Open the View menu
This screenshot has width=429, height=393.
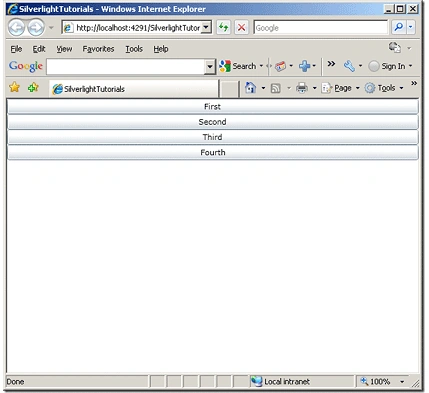point(64,49)
